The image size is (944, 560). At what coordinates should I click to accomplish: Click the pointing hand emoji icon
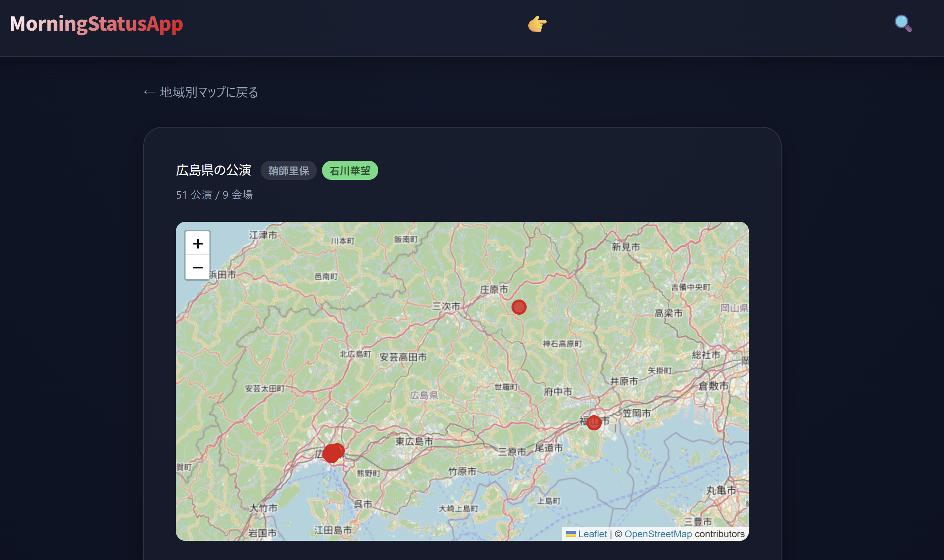coord(537,24)
